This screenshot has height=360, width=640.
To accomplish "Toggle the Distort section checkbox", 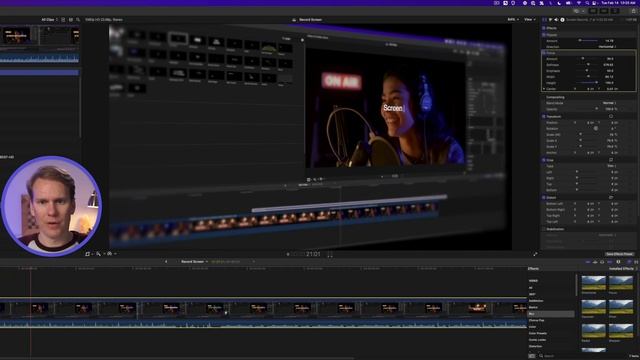I will pos(544,198).
